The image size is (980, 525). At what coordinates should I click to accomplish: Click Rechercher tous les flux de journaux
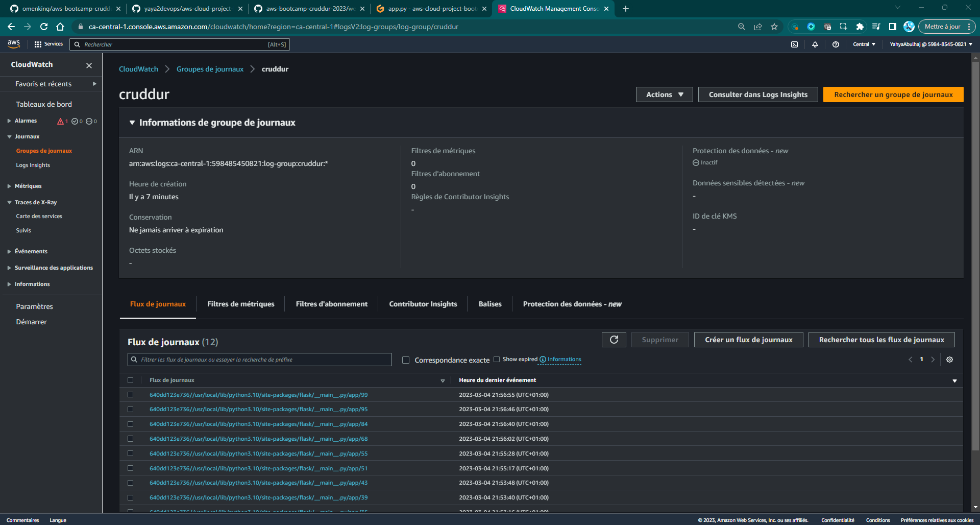[x=881, y=340]
